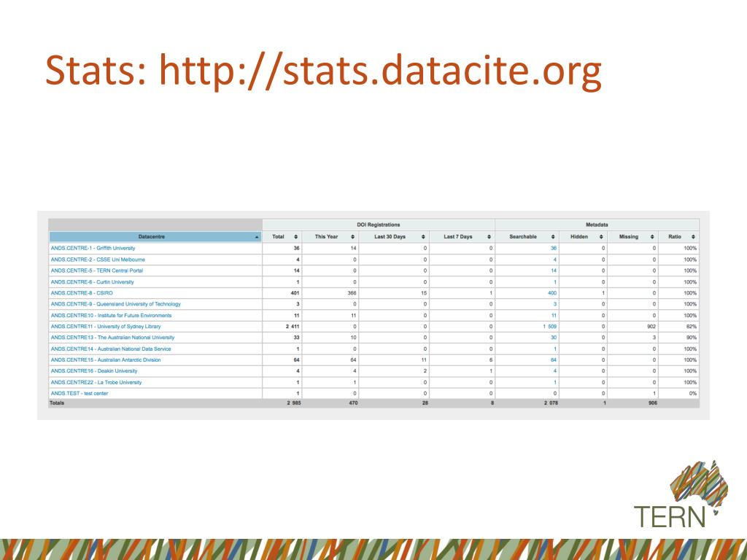747x560 pixels.
Task: Click the TERN logo
Action: point(682,494)
